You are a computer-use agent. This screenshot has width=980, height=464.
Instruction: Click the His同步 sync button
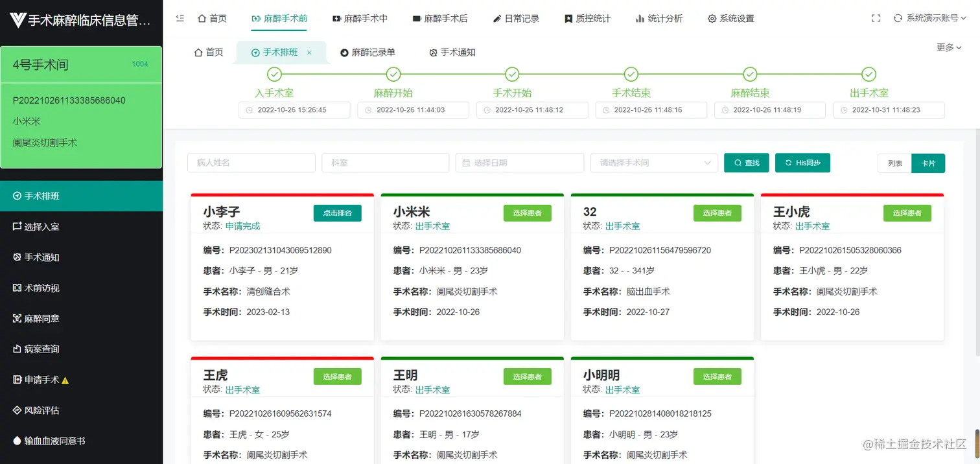[802, 163]
